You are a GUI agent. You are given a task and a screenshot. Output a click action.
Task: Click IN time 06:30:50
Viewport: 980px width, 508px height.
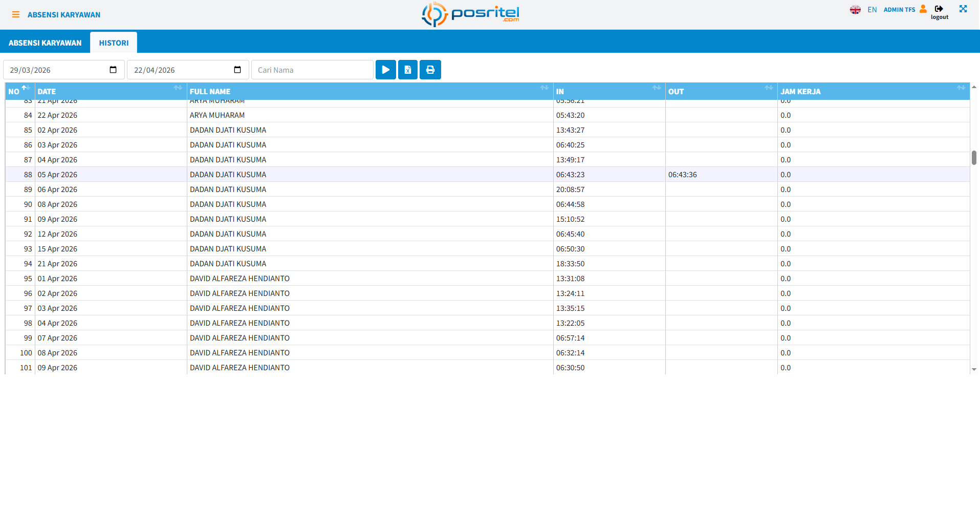click(x=570, y=368)
